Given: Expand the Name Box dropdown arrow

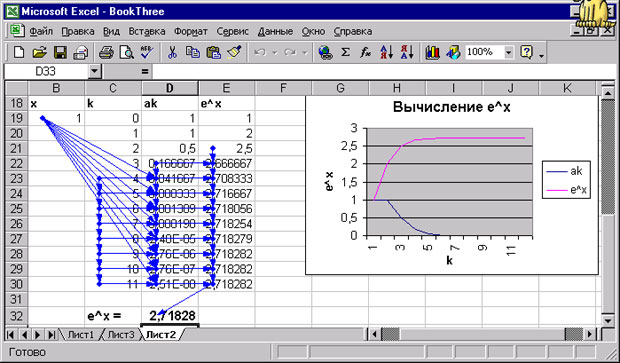Looking at the screenshot, I should [94, 72].
